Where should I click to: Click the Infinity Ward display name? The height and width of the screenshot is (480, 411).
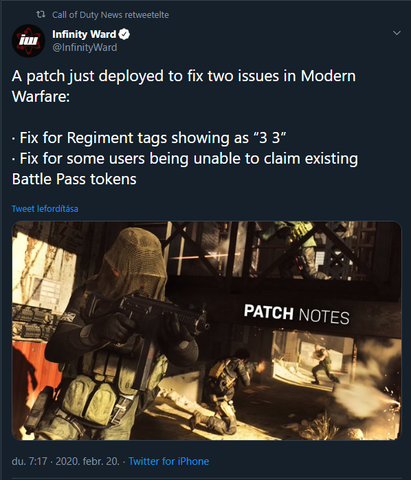[84, 34]
